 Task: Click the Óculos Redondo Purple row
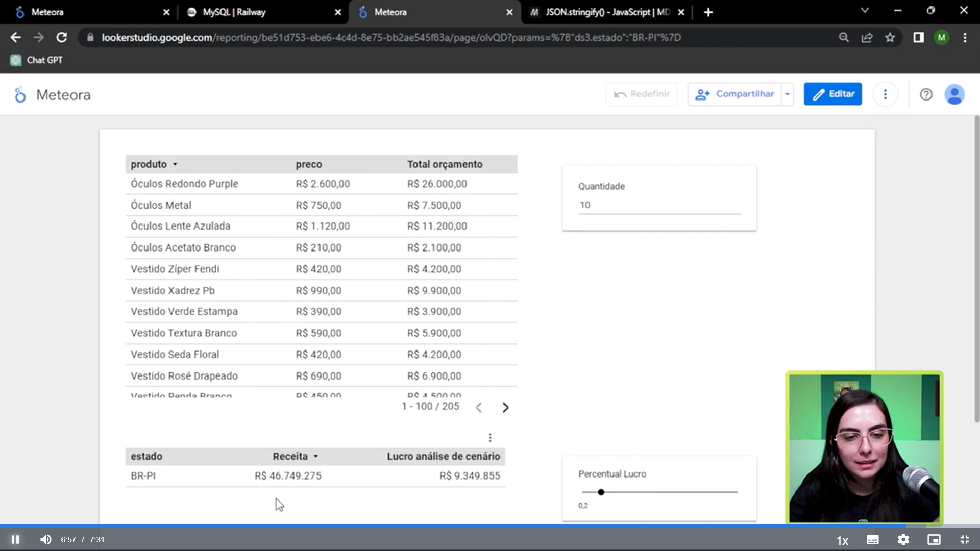321,184
